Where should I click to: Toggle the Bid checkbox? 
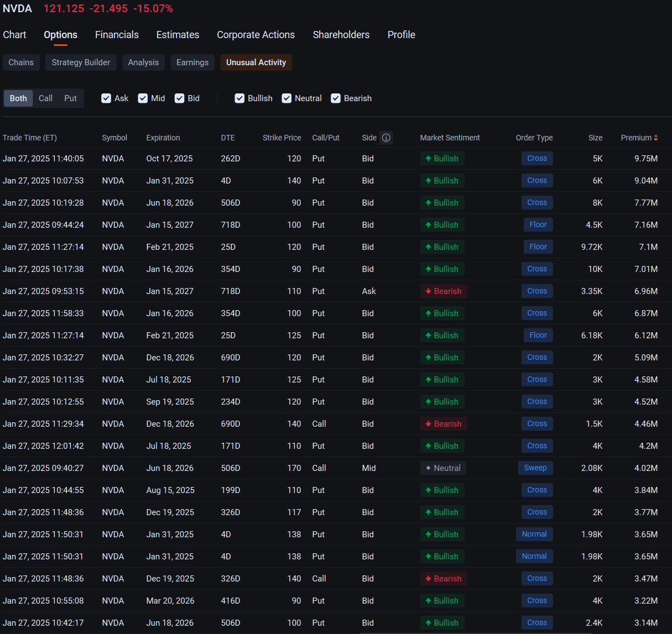179,98
